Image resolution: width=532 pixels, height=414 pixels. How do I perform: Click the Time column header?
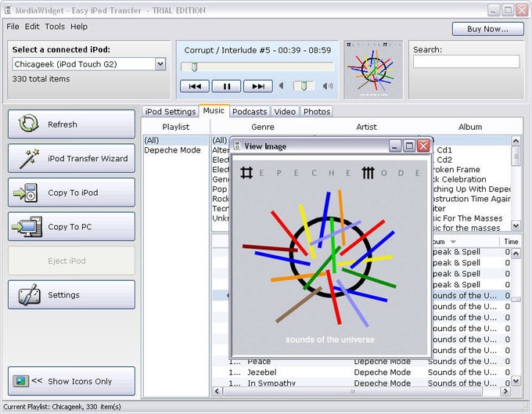pyautogui.click(x=511, y=242)
